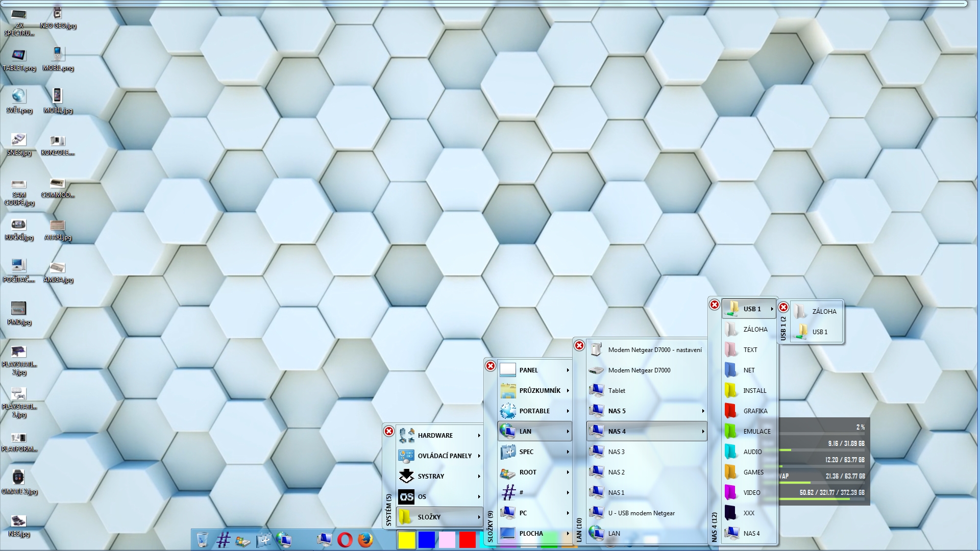Open the red GRAFIKA folder

pos(748,411)
